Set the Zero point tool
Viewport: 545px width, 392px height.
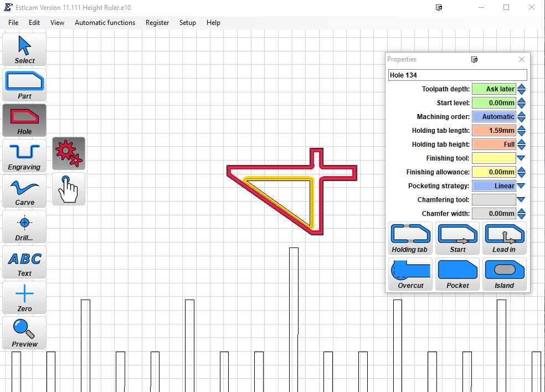click(24, 297)
